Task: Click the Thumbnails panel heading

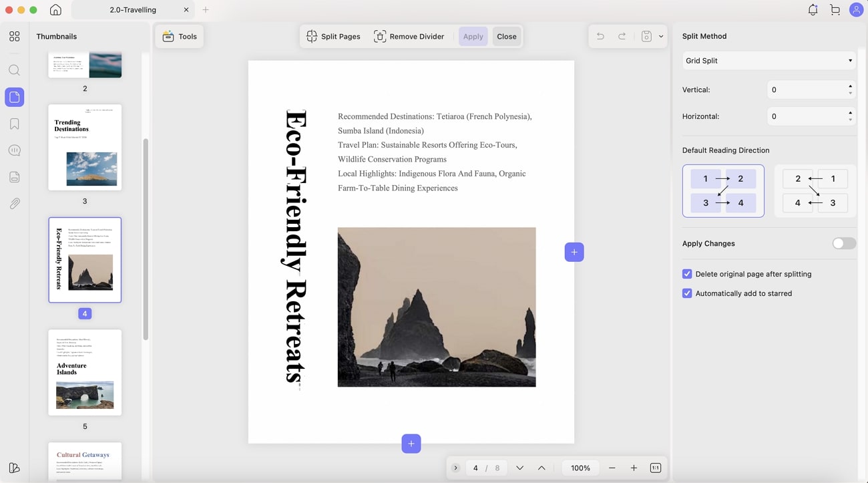Action: 57,37
